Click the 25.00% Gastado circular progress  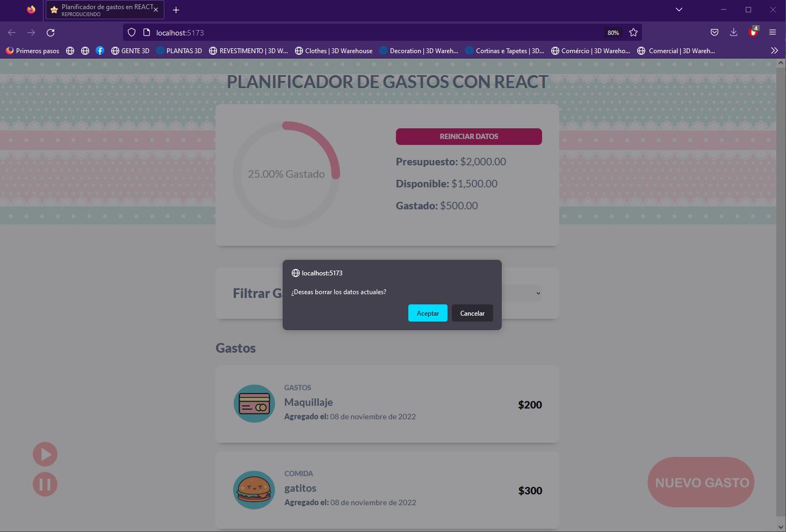point(286,174)
